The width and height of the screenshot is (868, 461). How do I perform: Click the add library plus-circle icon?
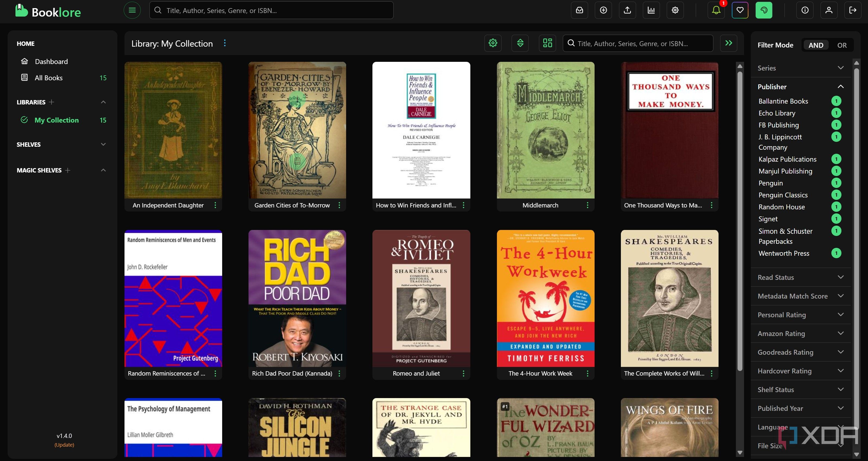click(x=604, y=10)
